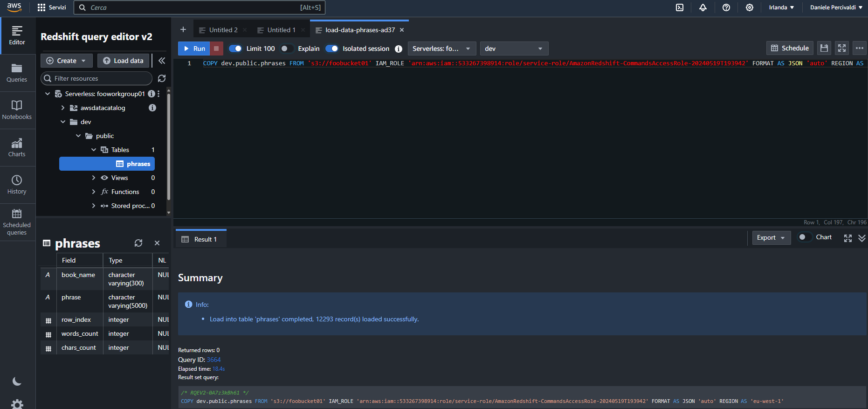Open the Charts sidebar section
868x409 pixels.
(x=17, y=148)
